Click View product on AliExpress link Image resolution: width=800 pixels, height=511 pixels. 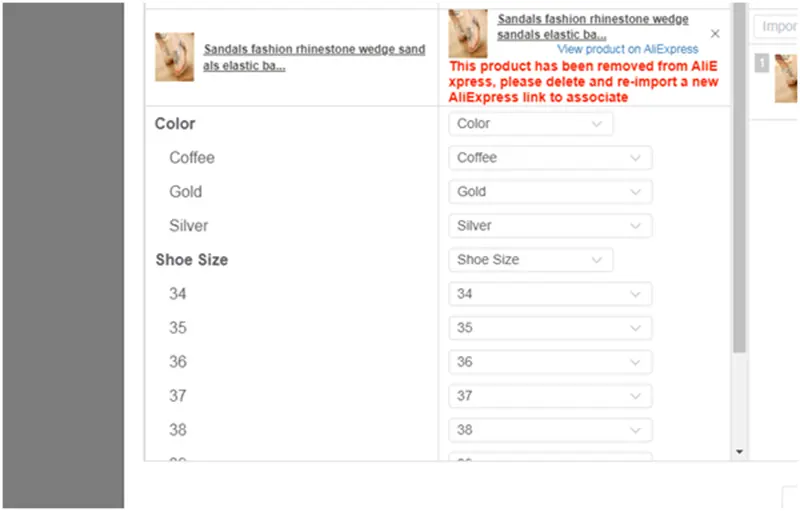[x=628, y=49]
